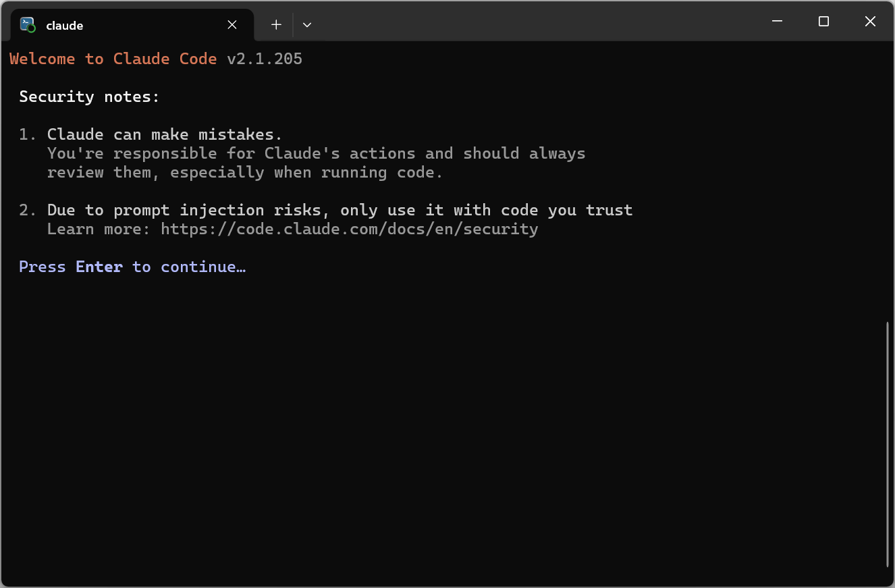Maximize the terminal window
This screenshot has height=588, width=895.
823,22
